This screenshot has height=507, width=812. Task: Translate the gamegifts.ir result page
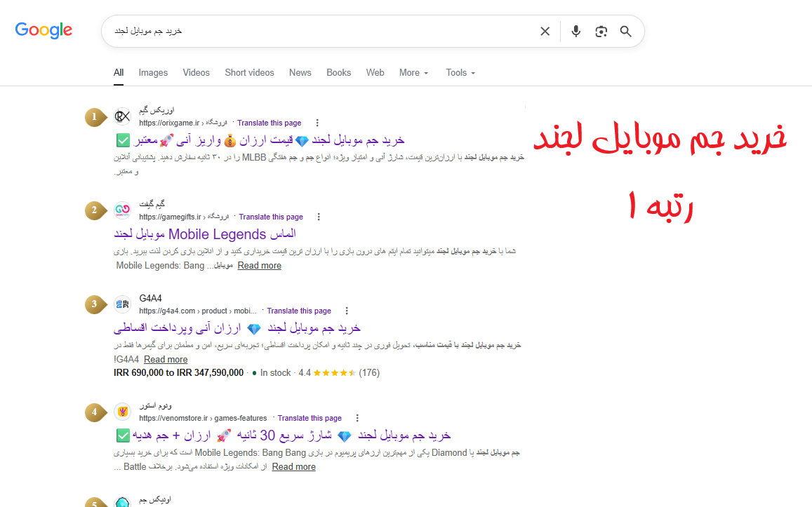click(270, 217)
